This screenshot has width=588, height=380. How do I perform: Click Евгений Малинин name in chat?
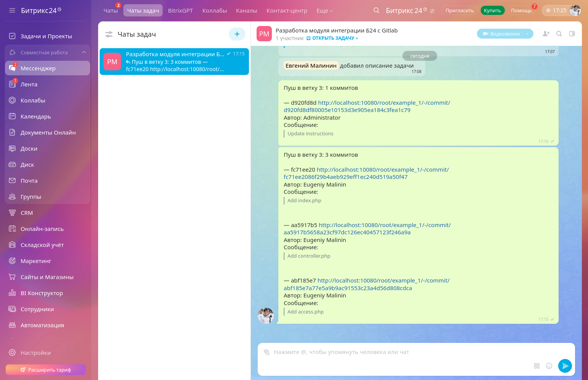coord(311,66)
